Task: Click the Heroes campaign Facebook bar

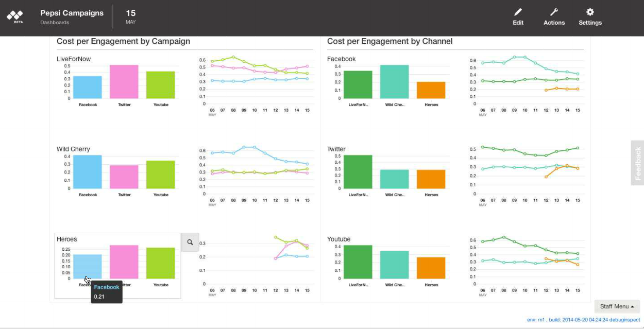Action: pyautogui.click(x=88, y=267)
